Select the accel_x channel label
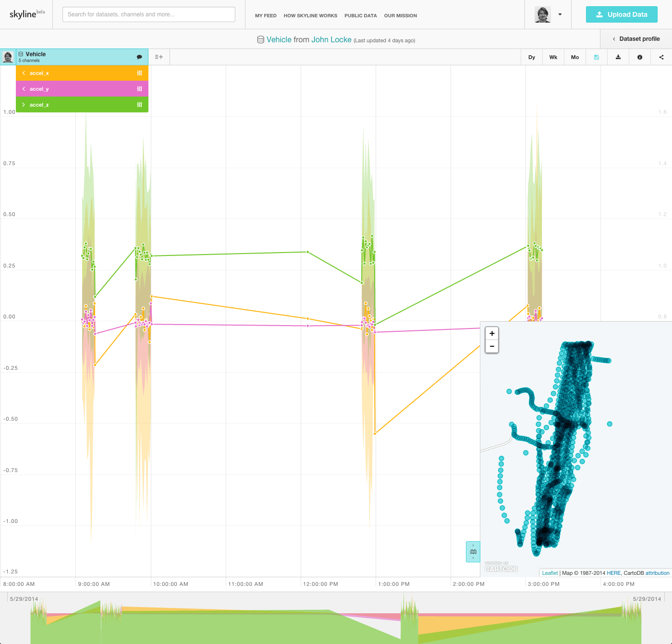The width and height of the screenshot is (672, 644). [39, 73]
